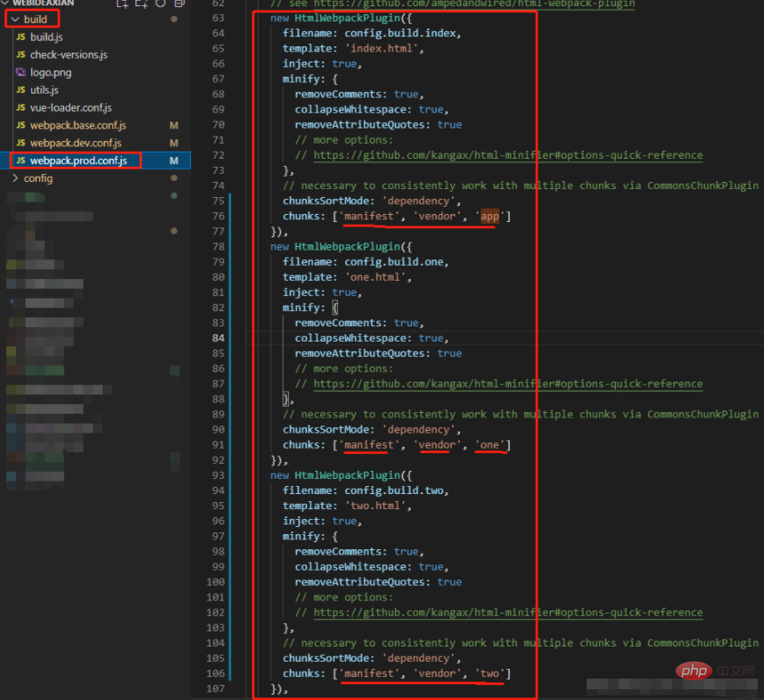Image resolution: width=764 pixels, height=700 pixels.
Task: Click the Collapse Folders icon in explorer header
Action: click(x=179, y=4)
